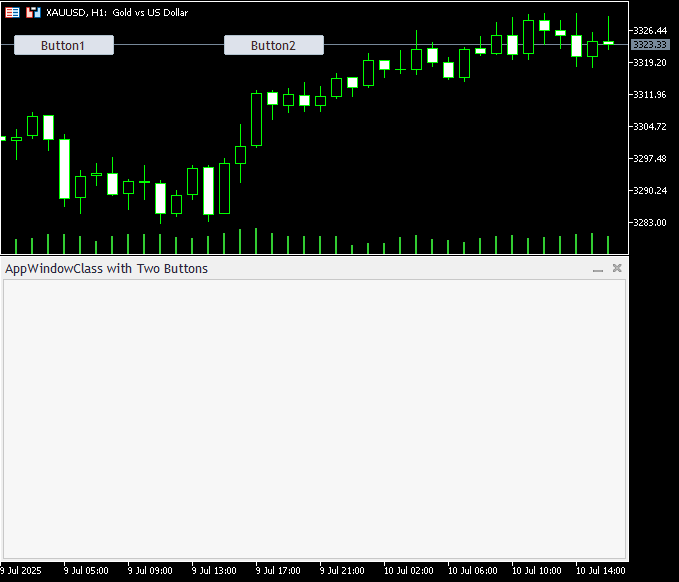Click the 3326.44 price scale label
Screen dimensions: 679x582
650,30
